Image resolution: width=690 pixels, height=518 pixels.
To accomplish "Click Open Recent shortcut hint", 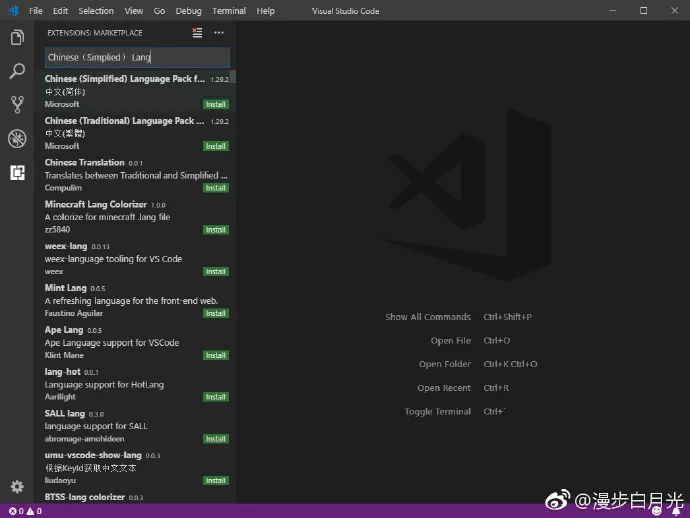I will (x=463, y=388).
